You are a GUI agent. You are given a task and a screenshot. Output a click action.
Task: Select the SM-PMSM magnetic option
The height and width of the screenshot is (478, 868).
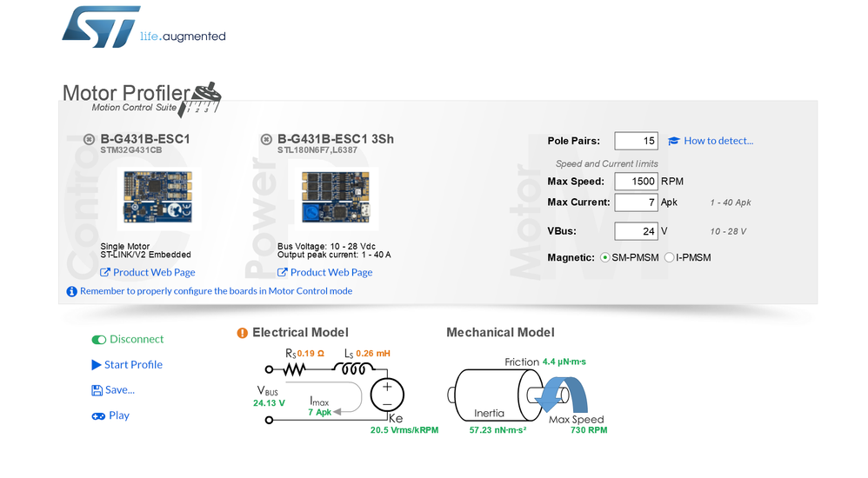click(605, 258)
